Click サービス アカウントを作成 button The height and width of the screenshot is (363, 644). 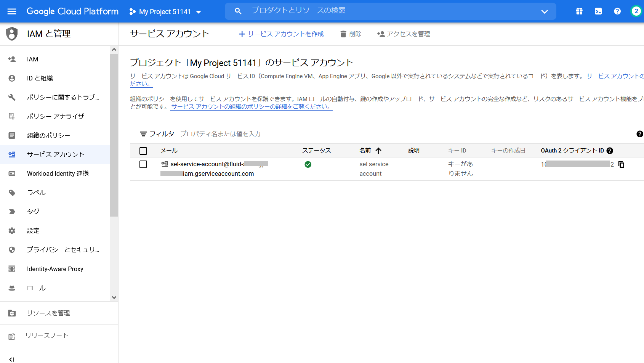tap(281, 34)
